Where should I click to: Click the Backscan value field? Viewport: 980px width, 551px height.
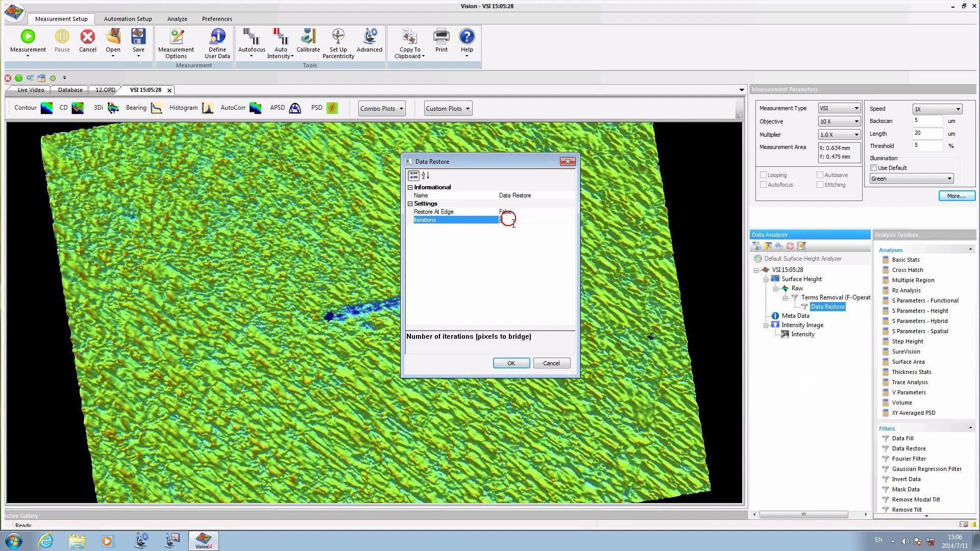927,121
